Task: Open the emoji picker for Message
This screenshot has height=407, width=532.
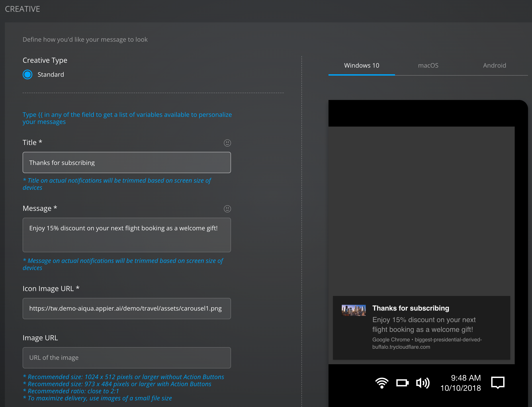Action: [227, 209]
